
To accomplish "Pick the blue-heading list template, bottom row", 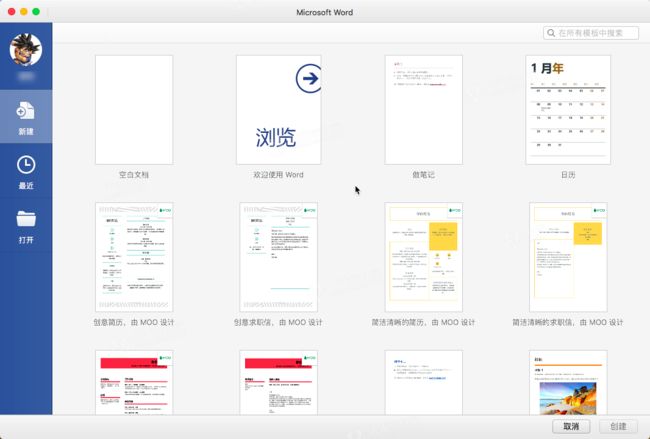I will tap(423, 382).
